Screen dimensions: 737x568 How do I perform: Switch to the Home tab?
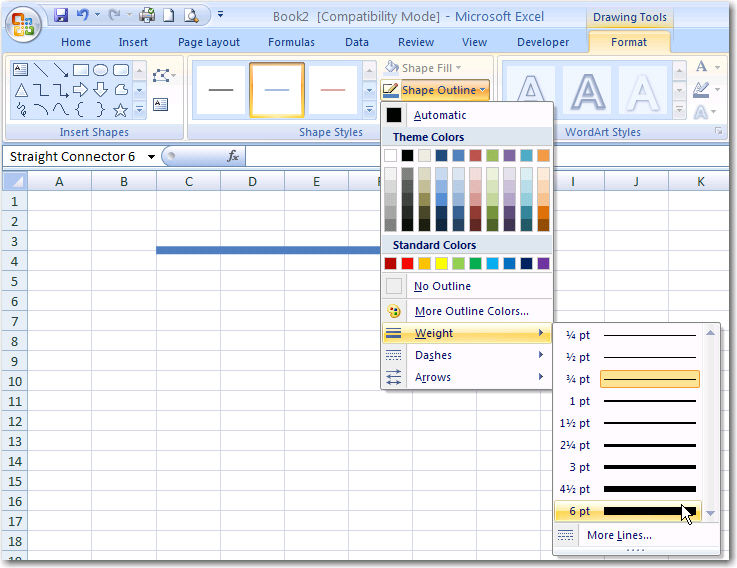pyautogui.click(x=76, y=42)
